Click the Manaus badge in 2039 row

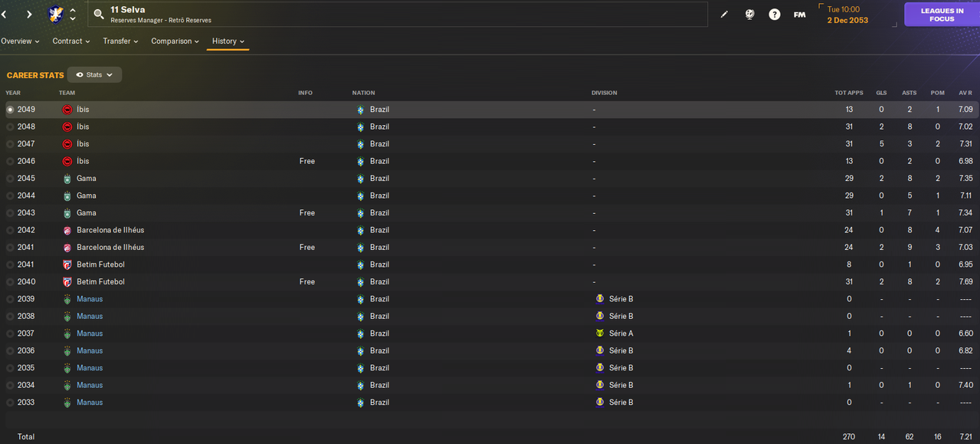(x=67, y=299)
